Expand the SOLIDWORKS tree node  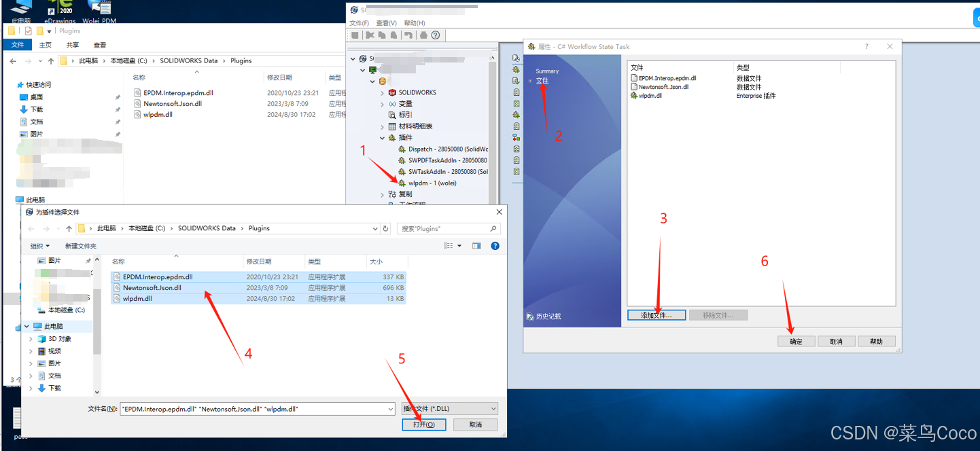382,92
